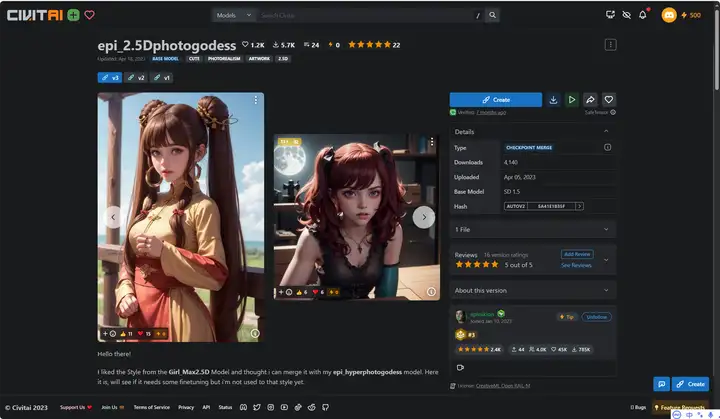Open the CreativeML Open RAIL-M license link

click(x=503, y=385)
